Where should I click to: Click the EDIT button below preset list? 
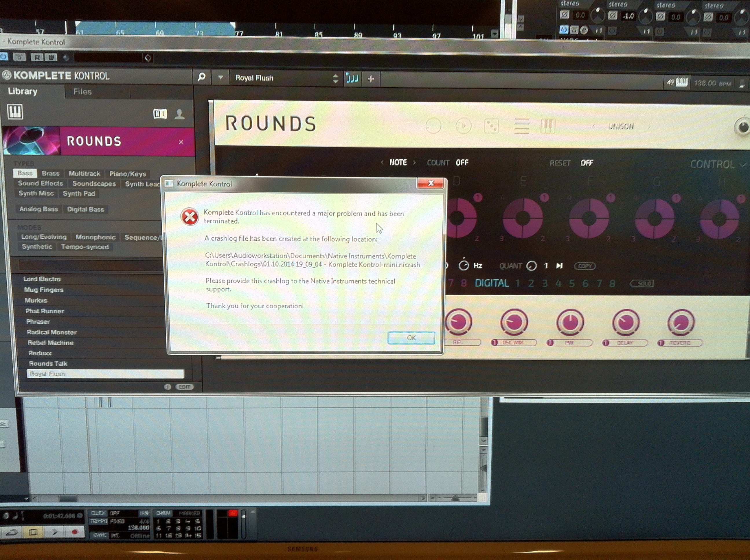(x=184, y=387)
